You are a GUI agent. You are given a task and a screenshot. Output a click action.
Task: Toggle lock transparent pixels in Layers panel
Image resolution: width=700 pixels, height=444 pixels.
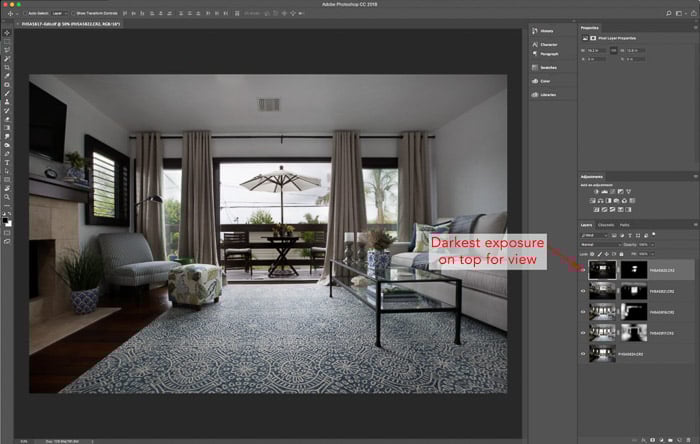(592, 254)
